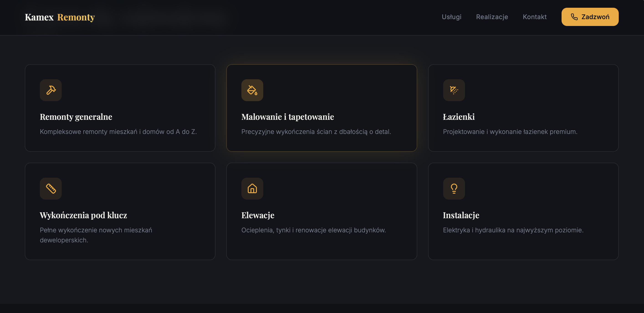The width and height of the screenshot is (644, 313).
Task: Click the phone icon in Zadzwoń button
Action: tap(574, 17)
